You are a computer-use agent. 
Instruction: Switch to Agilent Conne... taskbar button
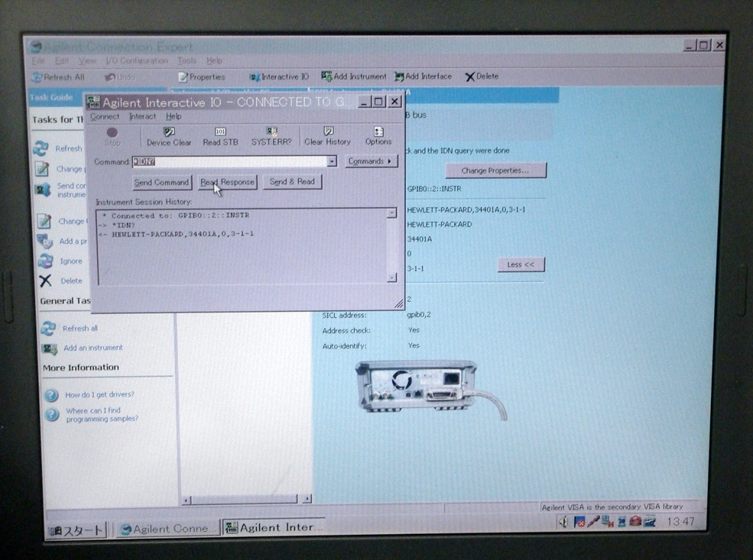167,529
